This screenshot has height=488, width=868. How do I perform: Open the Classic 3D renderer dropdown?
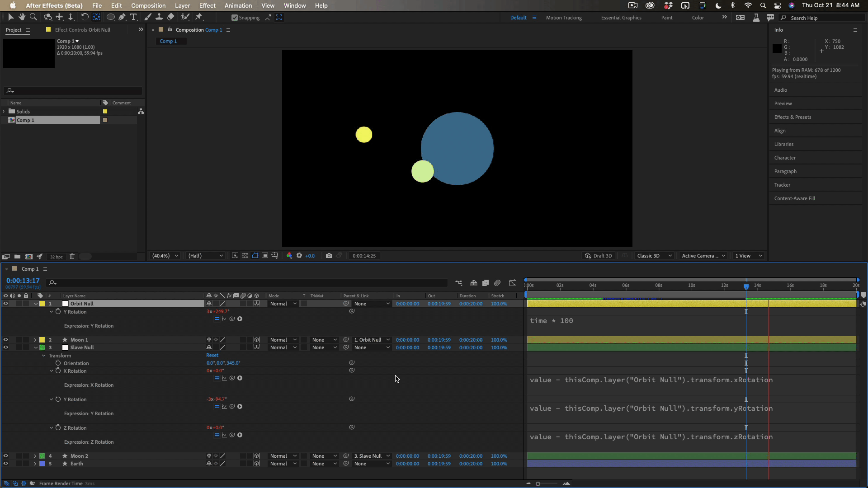654,256
